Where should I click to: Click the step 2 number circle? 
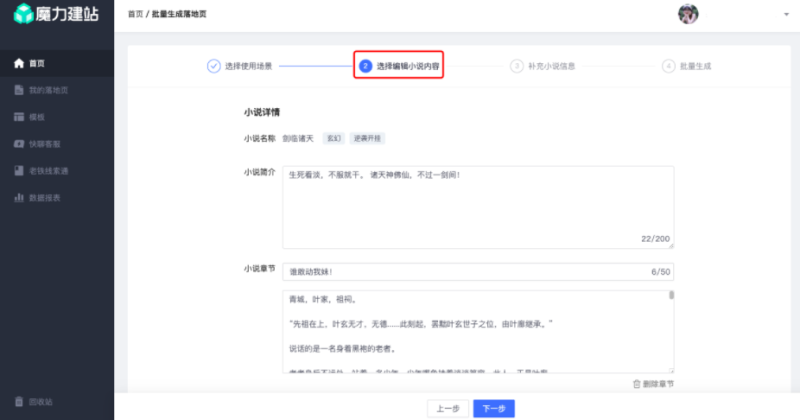tap(365, 66)
